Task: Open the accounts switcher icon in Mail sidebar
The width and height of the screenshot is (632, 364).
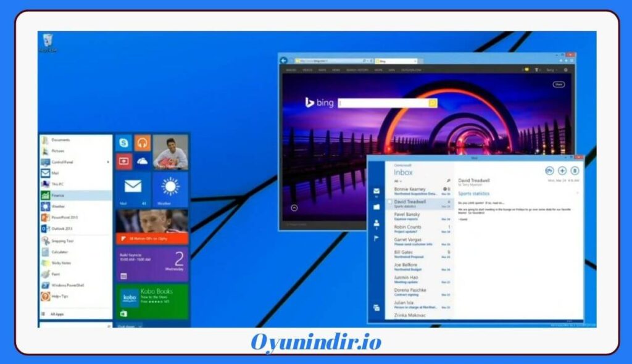Action: click(376, 308)
